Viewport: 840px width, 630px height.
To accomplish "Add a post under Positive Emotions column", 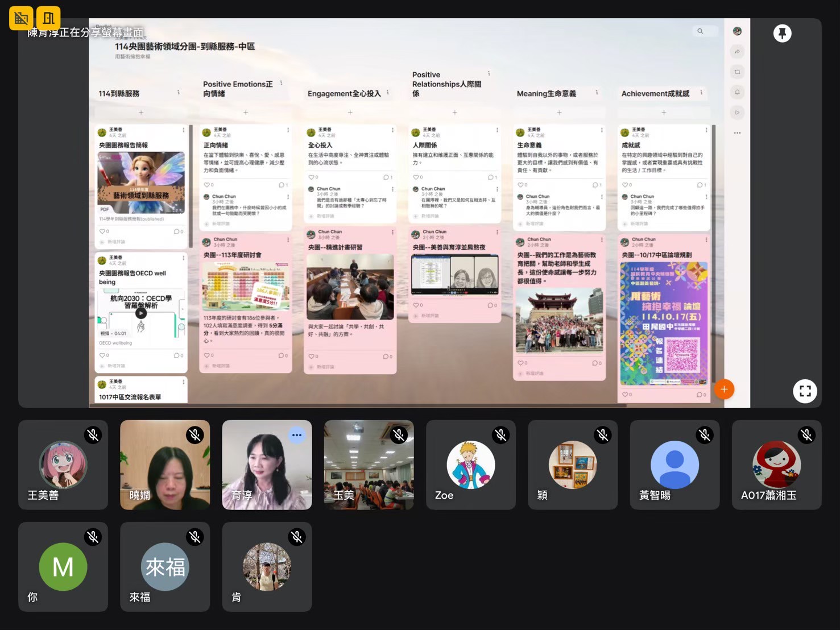I will click(x=246, y=113).
